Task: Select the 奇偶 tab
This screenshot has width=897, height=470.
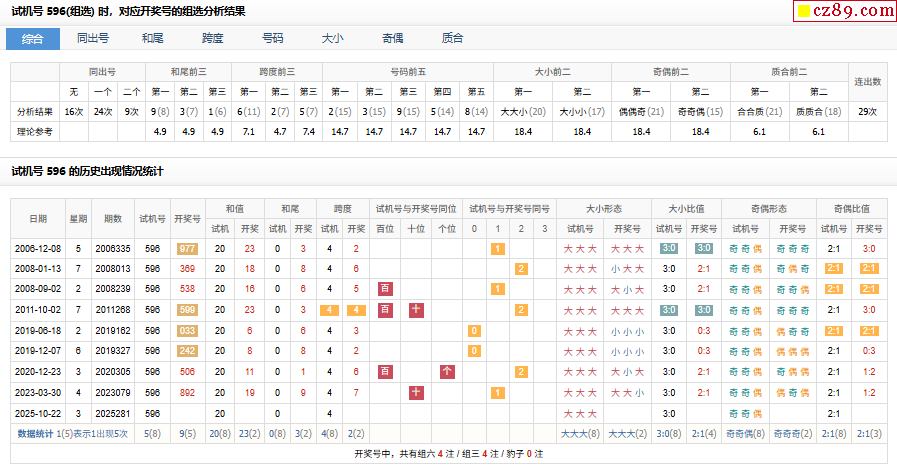Action: 393,39
